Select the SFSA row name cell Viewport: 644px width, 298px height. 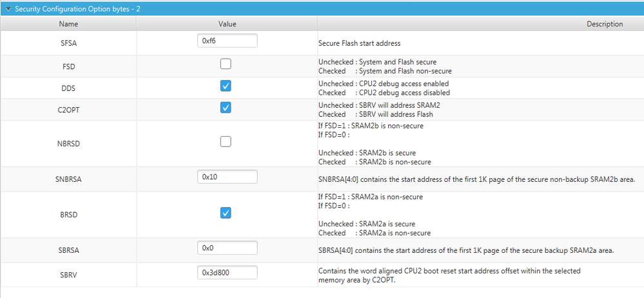coord(68,43)
